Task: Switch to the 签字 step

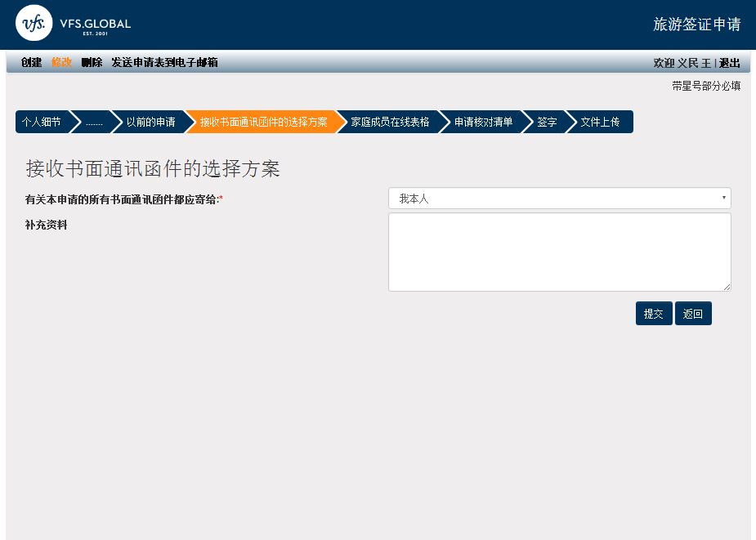Action: click(547, 122)
